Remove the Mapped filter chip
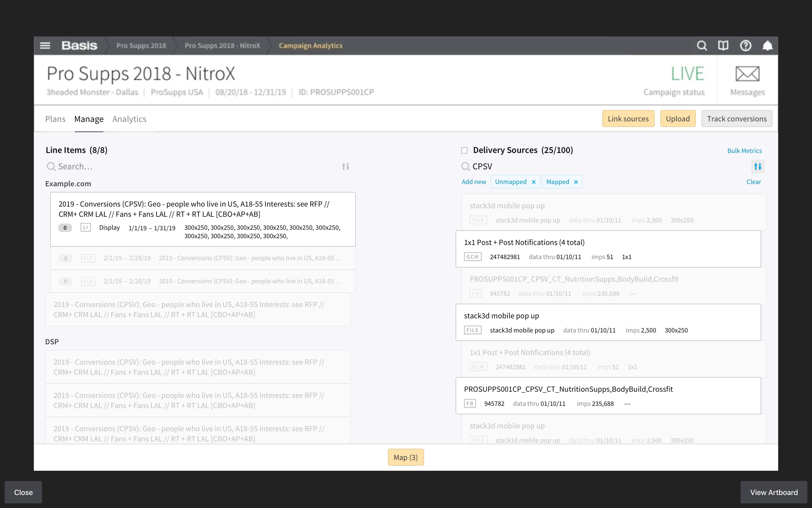The width and height of the screenshot is (812, 508). 576,182
